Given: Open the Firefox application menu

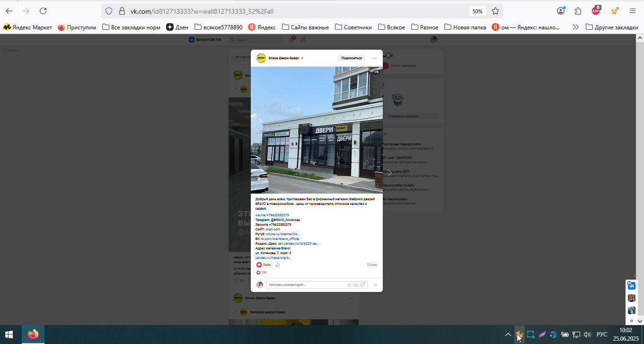Looking at the screenshot, I should [632, 11].
